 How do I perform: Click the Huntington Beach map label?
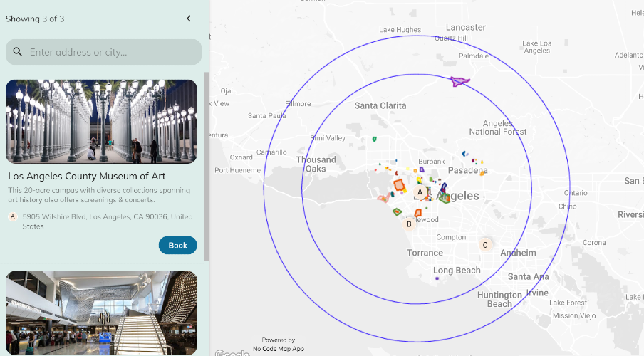pyautogui.click(x=499, y=299)
